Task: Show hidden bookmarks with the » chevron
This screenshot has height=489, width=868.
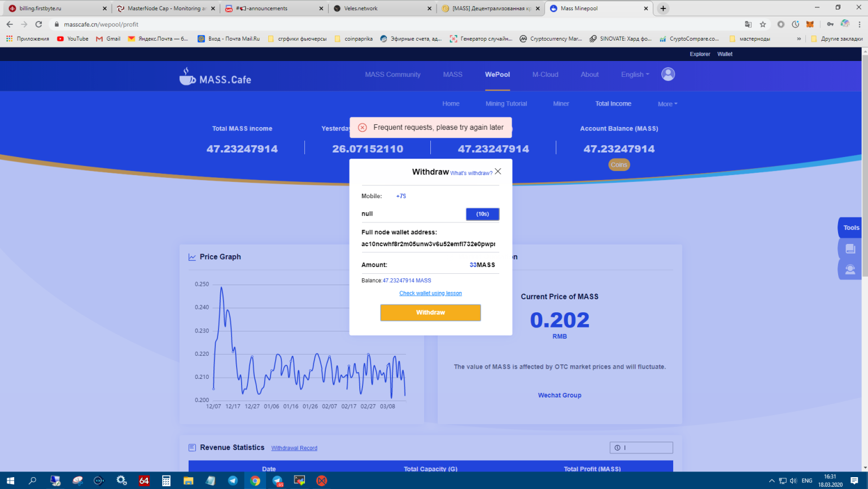Action: (799, 39)
